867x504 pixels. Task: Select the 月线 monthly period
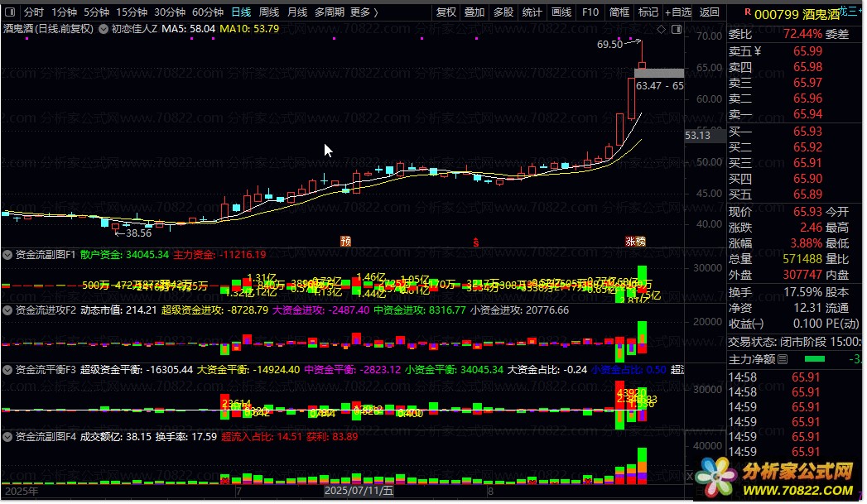(x=297, y=12)
